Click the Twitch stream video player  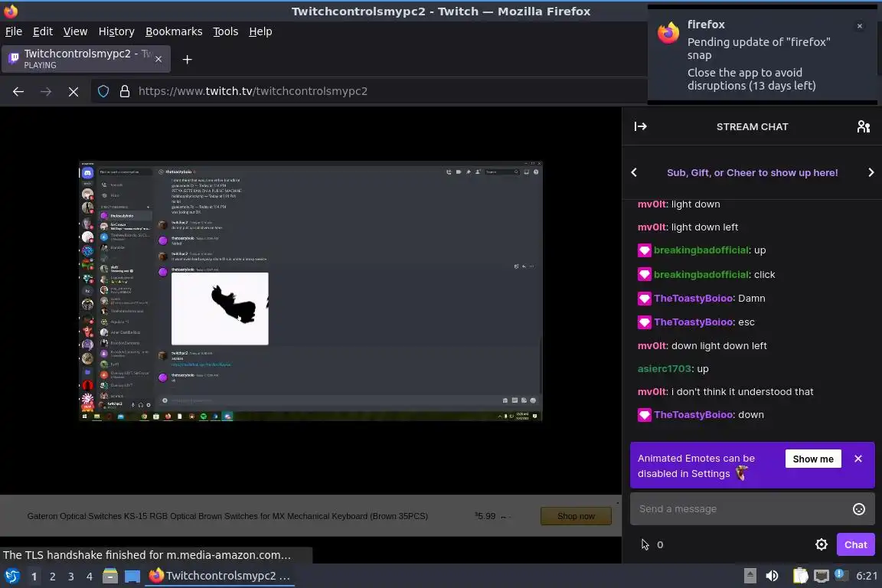(311, 291)
